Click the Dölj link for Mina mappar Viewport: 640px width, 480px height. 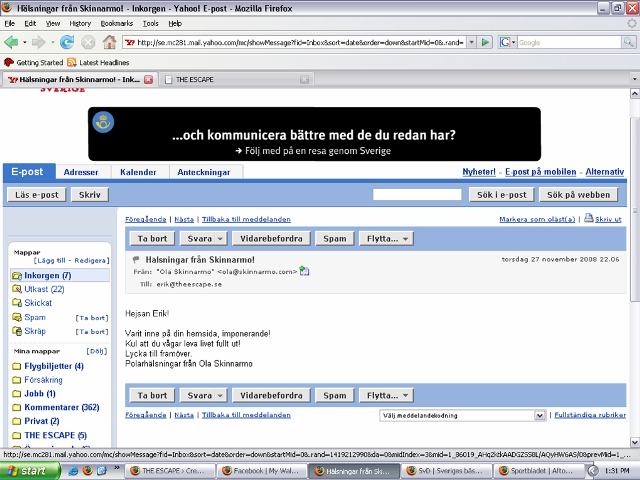click(x=97, y=351)
